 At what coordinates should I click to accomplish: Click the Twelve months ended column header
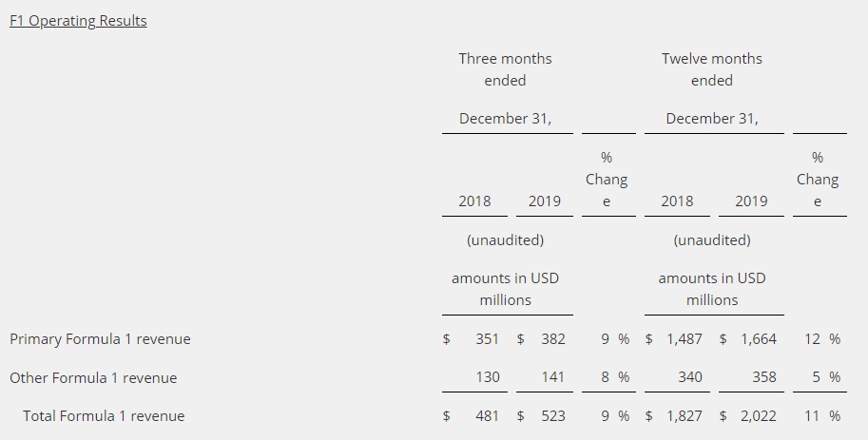(712, 69)
